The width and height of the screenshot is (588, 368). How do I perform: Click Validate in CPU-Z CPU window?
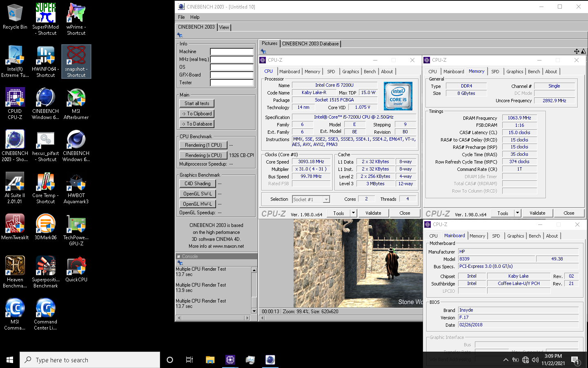click(x=373, y=213)
